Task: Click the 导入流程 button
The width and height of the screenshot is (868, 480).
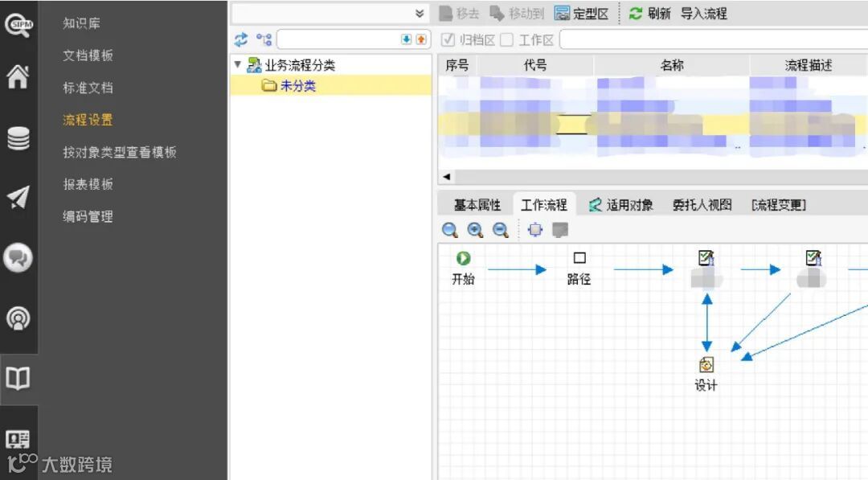Action: coord(703,14)
